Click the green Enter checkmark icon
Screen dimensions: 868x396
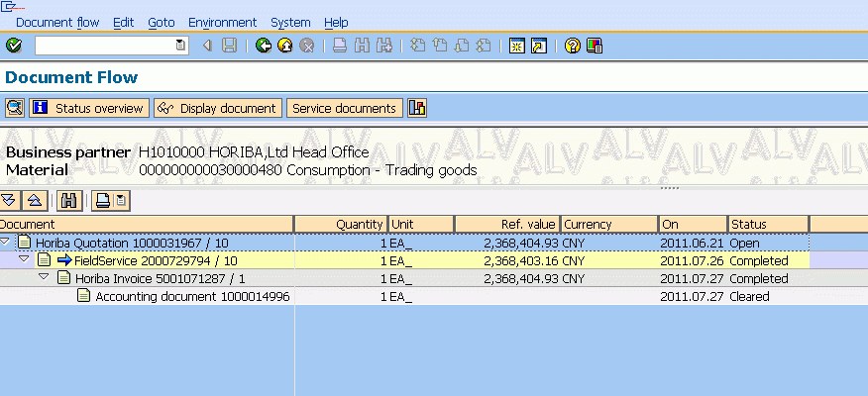(14, 46)
